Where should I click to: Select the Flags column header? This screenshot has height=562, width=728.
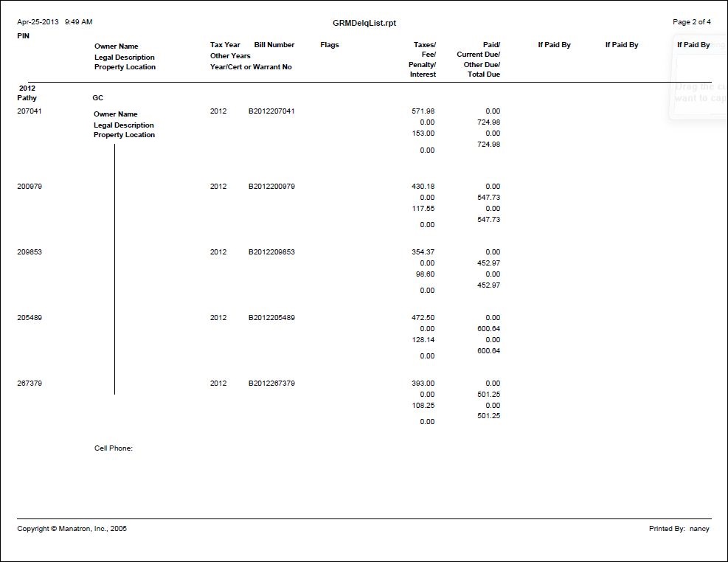click(x=330, y=45)
